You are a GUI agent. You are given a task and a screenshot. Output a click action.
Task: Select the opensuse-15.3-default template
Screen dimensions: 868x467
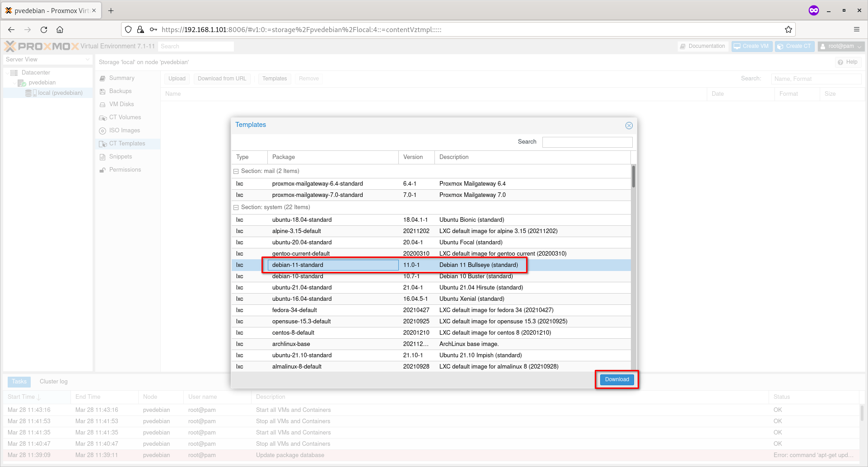431,322
